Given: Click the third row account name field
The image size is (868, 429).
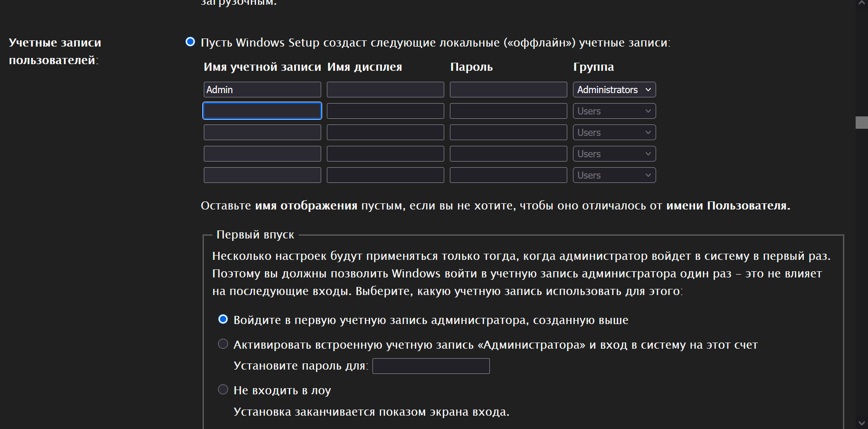Looking at the screenshot, I should pyautogui.click(x=262, y=133).
